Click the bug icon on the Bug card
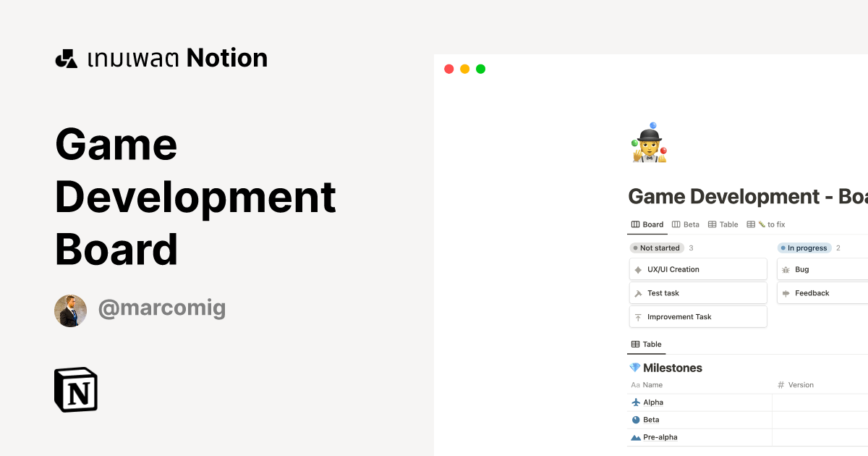868x456 pixels. (786, 269)
